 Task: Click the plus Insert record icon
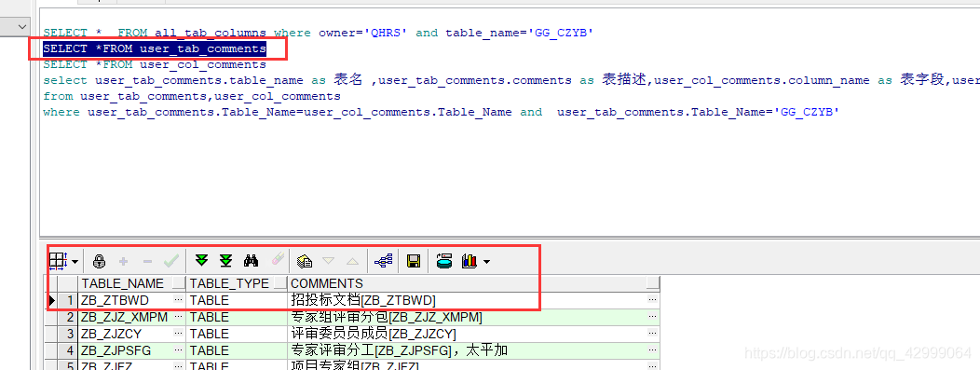click(124, 261)
